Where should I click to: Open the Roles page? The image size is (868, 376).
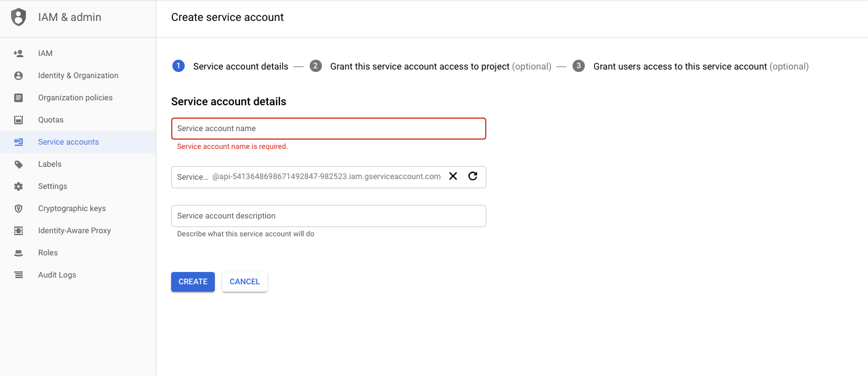[78, 253]
